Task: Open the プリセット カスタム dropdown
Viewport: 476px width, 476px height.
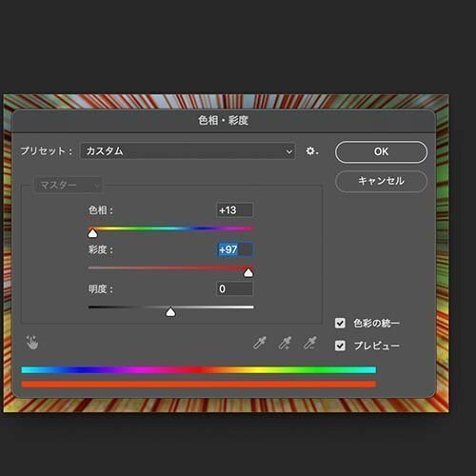Action: pos(188,151)
